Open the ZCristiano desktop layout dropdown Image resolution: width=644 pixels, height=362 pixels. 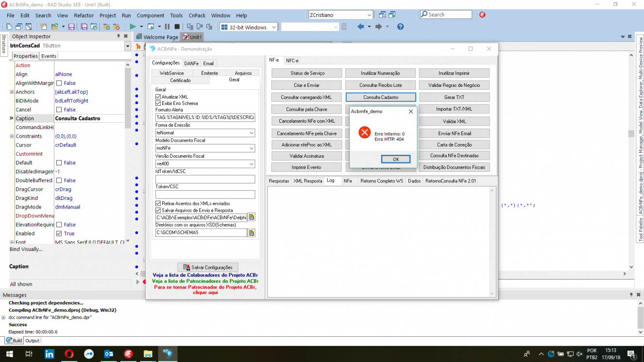tap(369, 15)
